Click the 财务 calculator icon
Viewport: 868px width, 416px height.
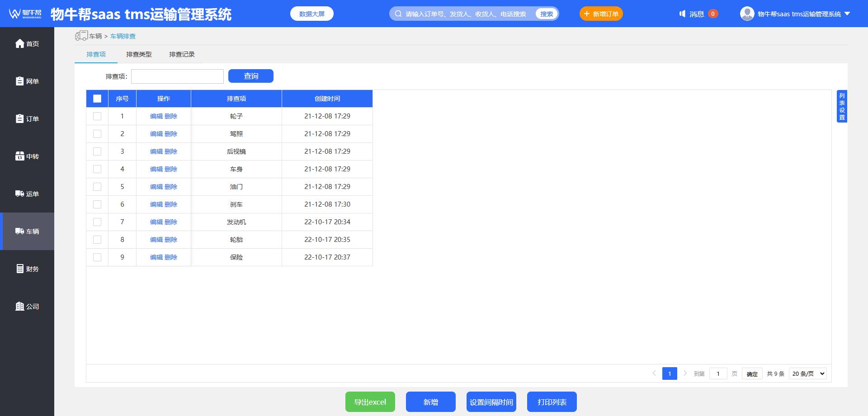tap(20, 269)
